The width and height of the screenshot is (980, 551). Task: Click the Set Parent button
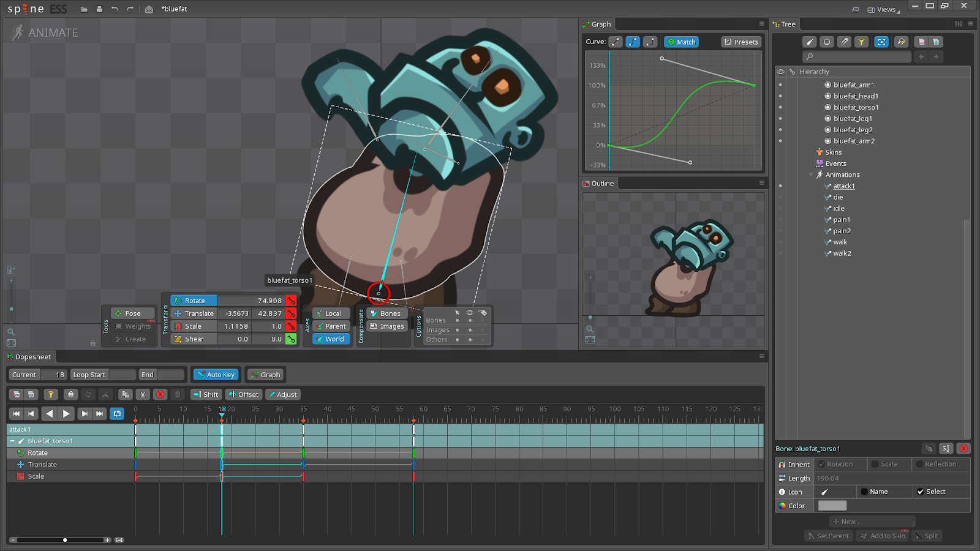tap(828, 535)
